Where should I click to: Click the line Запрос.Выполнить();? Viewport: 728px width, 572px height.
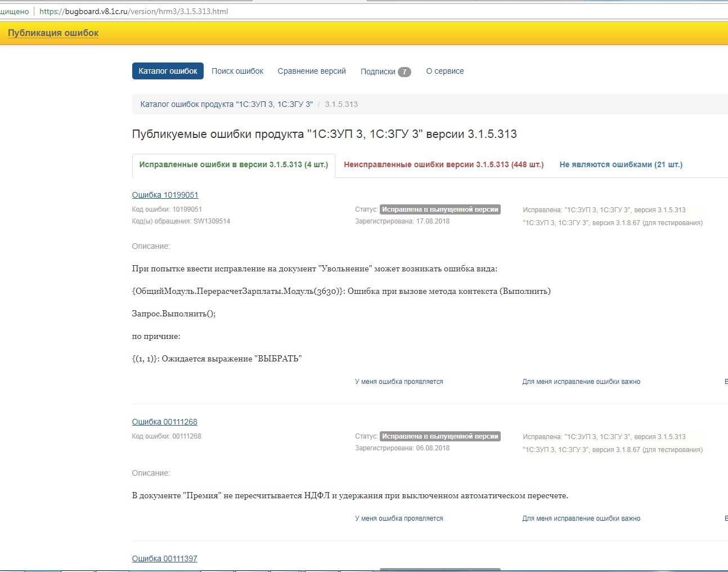pos(174,314)
